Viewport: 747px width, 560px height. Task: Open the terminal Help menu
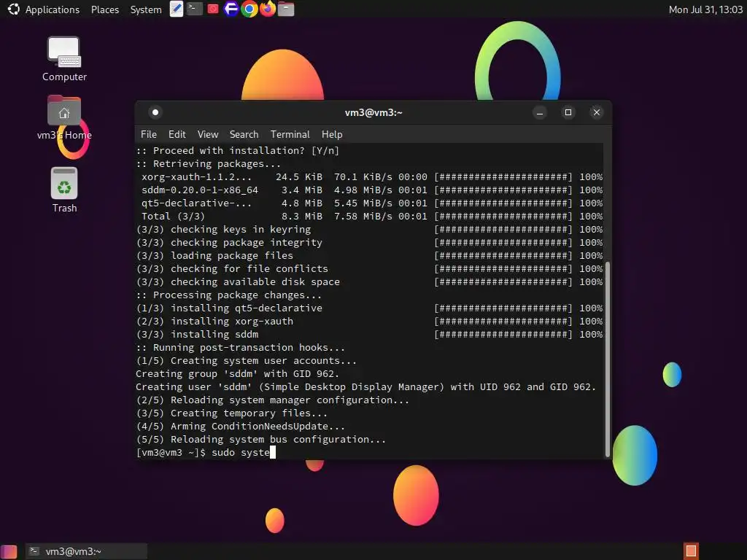coord(332,134)
